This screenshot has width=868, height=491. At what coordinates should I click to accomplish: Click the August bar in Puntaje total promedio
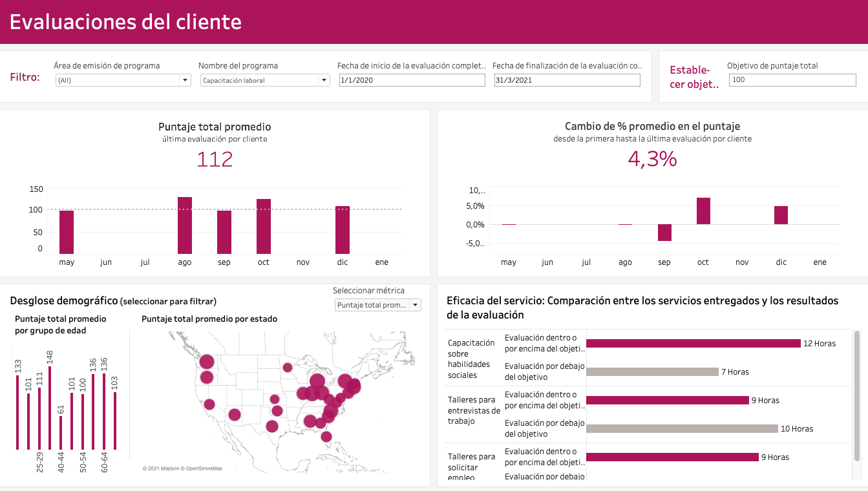point(185,225)
